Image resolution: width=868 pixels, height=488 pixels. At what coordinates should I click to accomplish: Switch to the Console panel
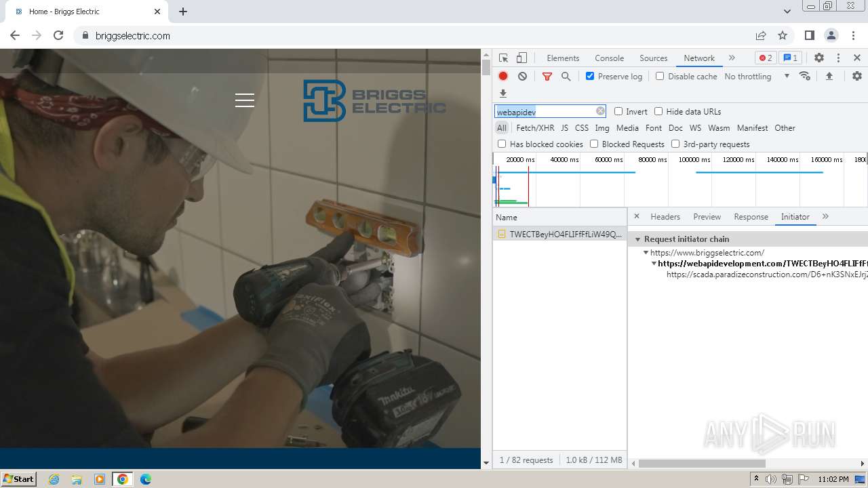click(x=609, y=58)
